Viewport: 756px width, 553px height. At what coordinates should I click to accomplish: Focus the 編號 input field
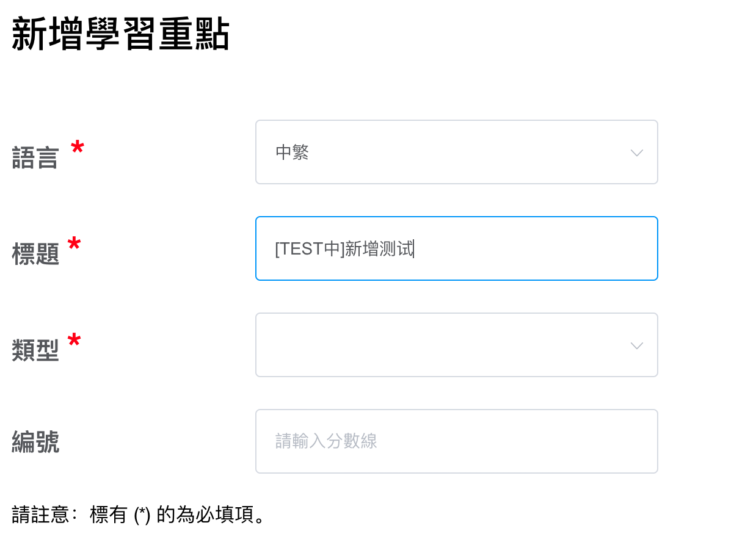pyautogui.click(x=456, y=441)
